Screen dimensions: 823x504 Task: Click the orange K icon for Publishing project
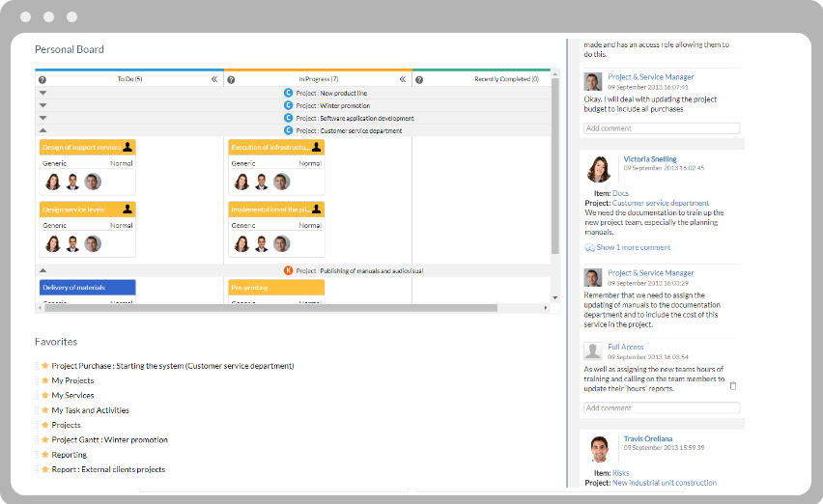288,271
